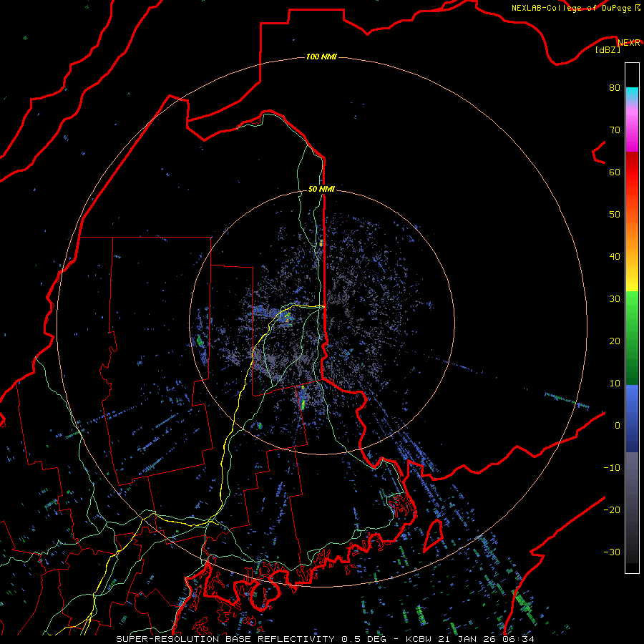The width and height of the screenshot is (644, 644).
Task: Click the green band of the reflectivity color bar
Action: click(x=632, y=338)
